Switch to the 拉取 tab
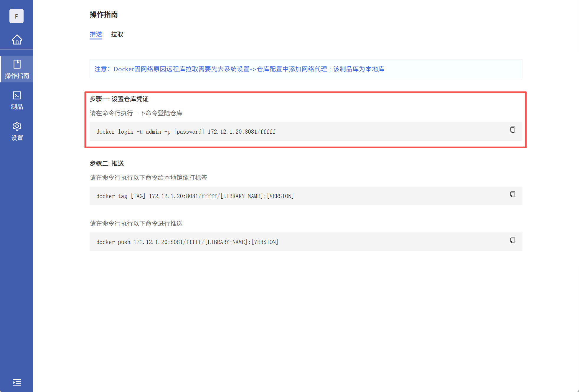 117,34
